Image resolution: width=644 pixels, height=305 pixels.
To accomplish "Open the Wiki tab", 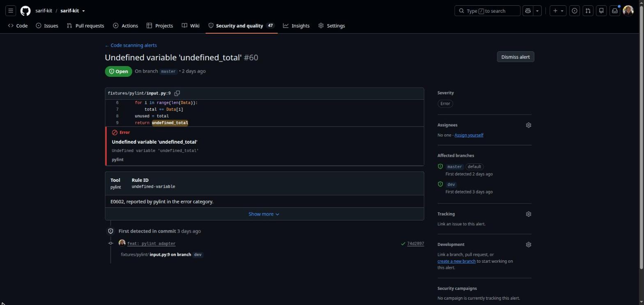I will 191,25.
